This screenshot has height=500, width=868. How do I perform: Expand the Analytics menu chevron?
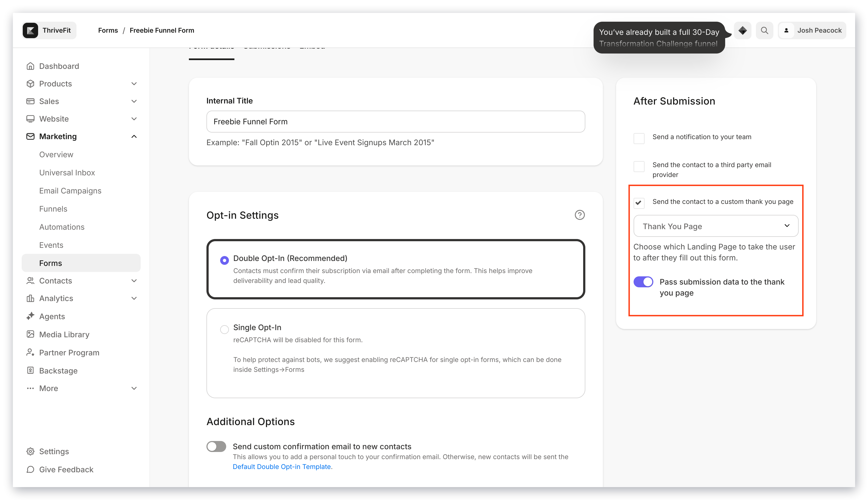(x=134, y=298)
